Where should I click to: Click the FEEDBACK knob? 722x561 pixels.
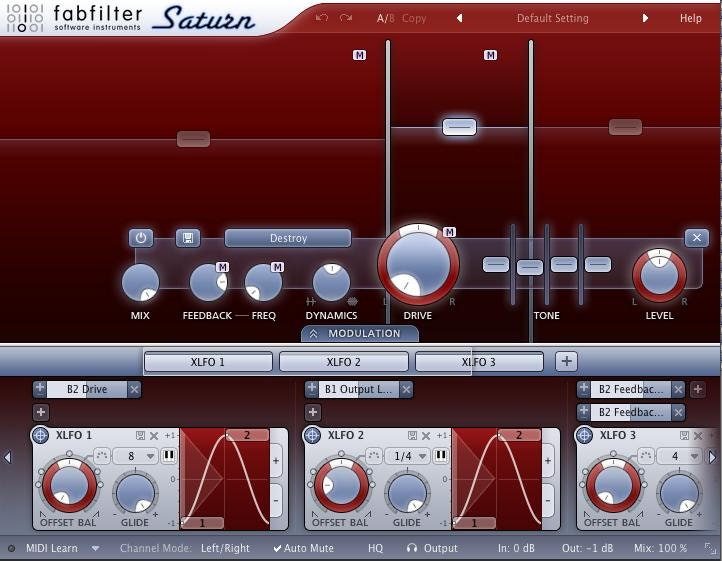pyautogui.click(x=208, y=282)
